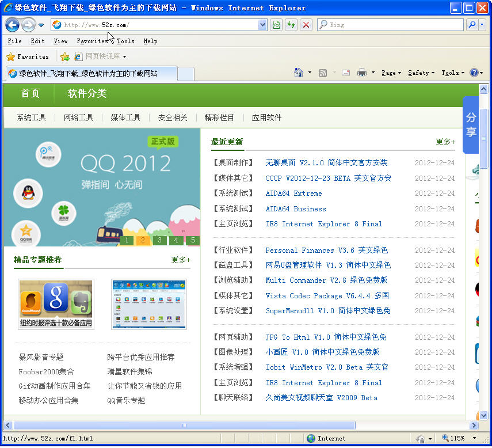
Task: Open the View menu
Action: [x=60, y=41]
